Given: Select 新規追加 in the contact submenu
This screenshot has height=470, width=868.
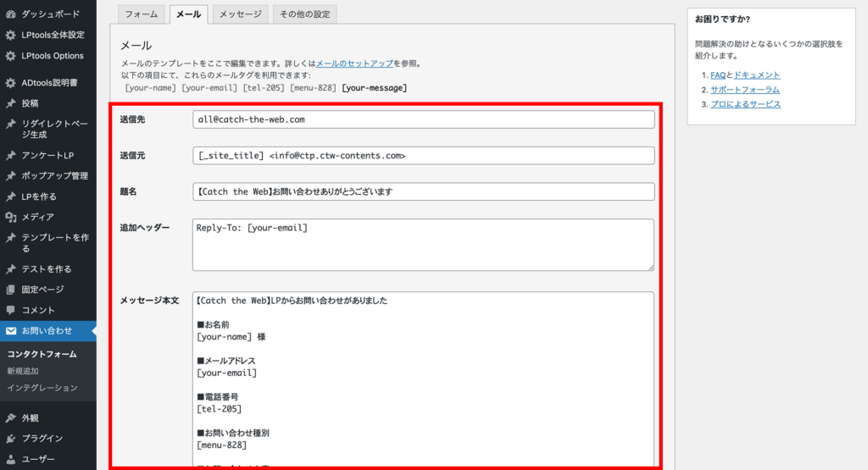Looking at the screenshot, I should [22, 371].
